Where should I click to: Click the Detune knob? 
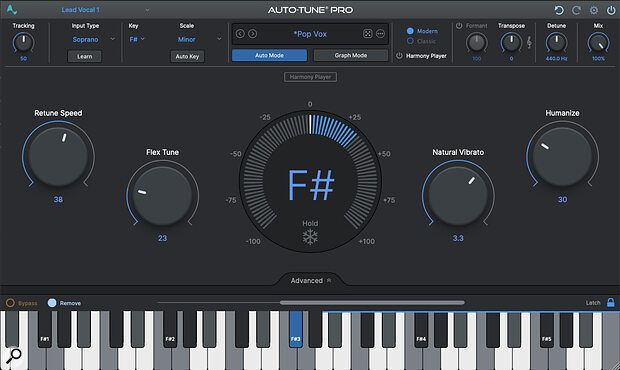556,42
